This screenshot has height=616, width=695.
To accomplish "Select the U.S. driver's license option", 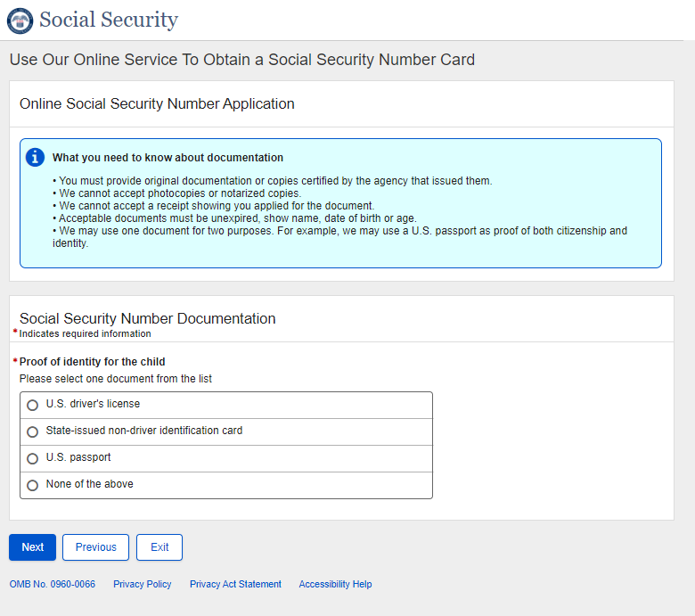I will 33,405.
